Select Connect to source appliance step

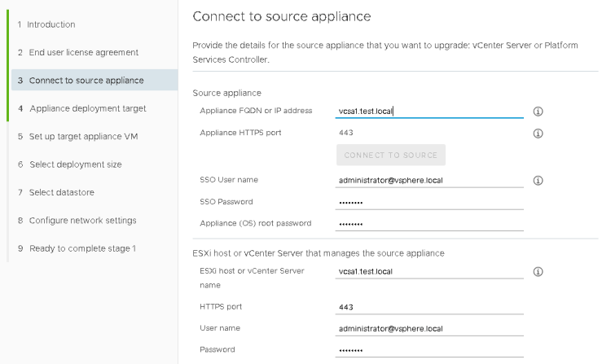coord(86,81)
